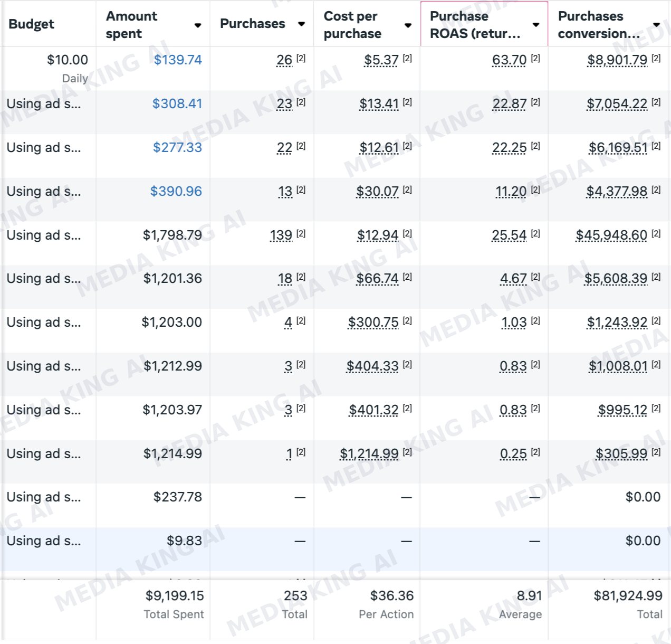Select the 26 purchases value
Image resolution: width=671 pixels, height=644 pixels.
(x=284, y=60)
